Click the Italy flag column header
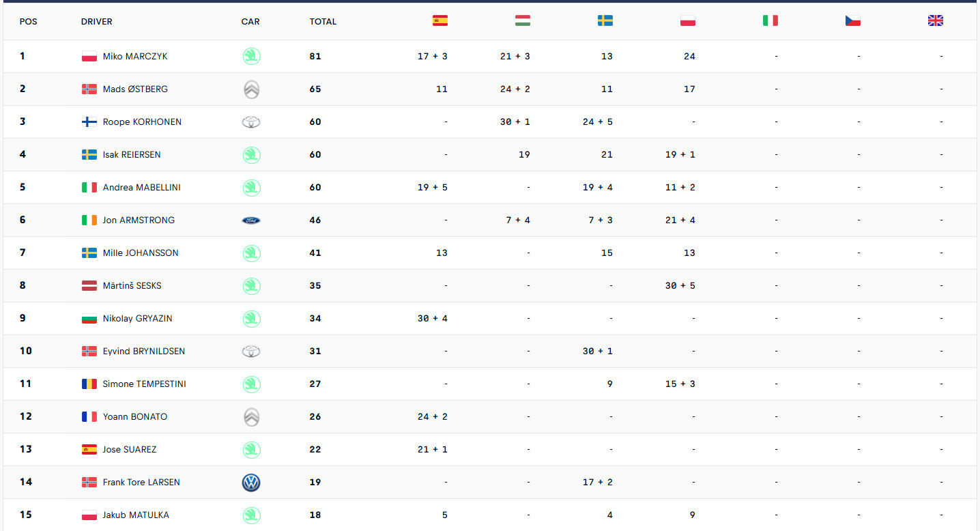Screen dimensions: 980x531 point(770,21)
